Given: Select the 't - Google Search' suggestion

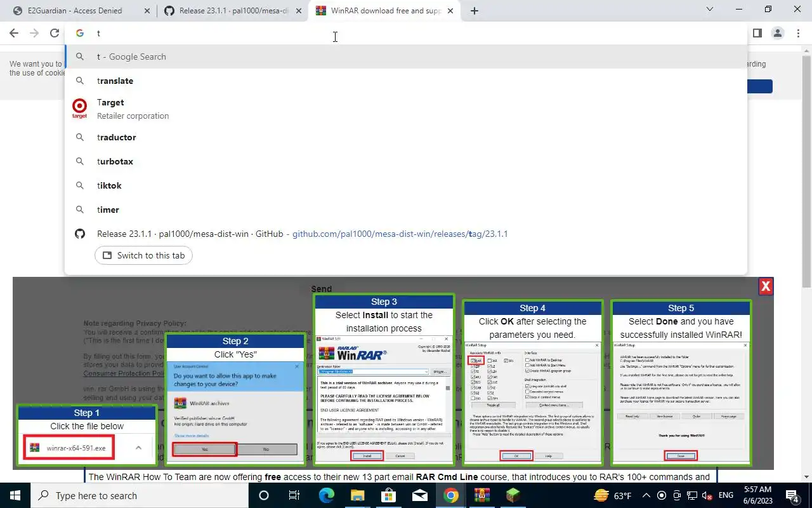Looking at the screenshot, I should (406, 57).
